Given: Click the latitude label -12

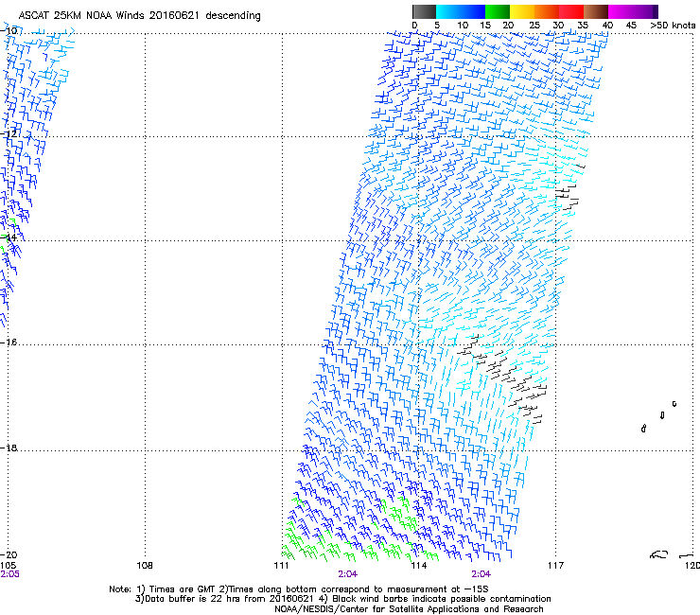Looking at the screenshot, I should pos(9,133).
